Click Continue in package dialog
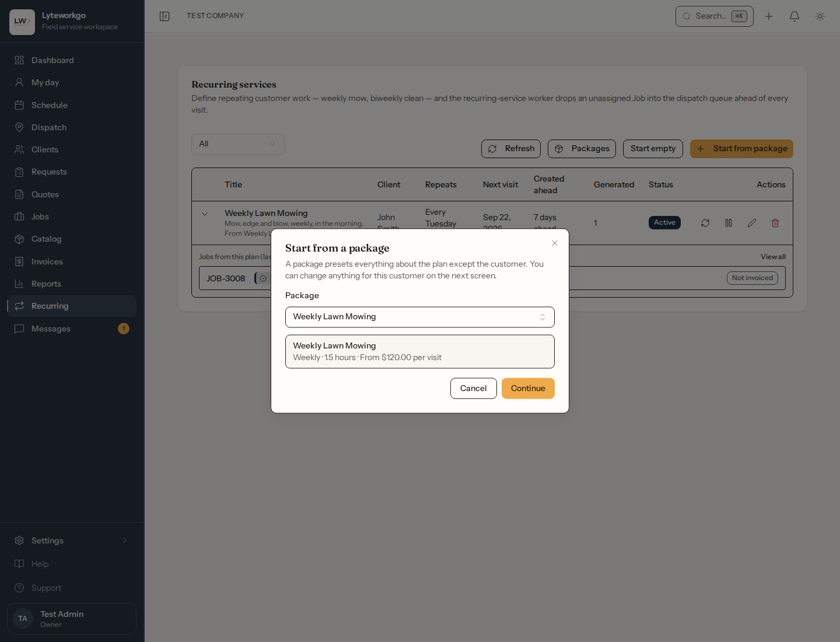 point(528,389)
